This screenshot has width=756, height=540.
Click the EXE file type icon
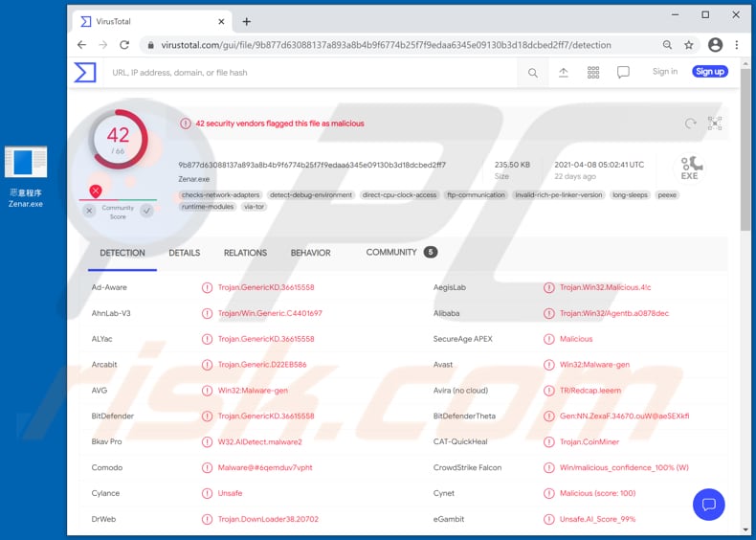point(690,169)
